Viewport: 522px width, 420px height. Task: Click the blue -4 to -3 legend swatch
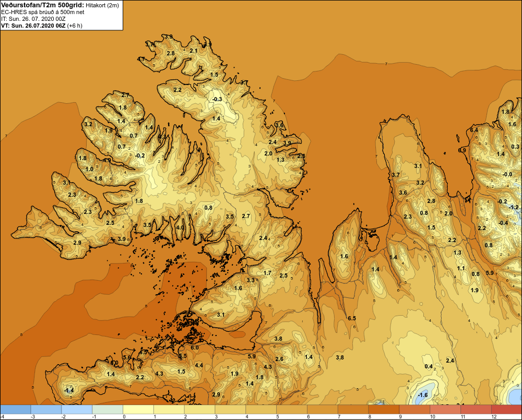pyautogui.click(x=16, y=409)
